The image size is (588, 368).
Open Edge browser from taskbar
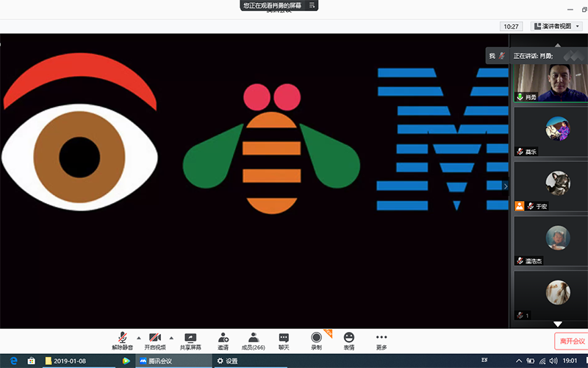coord(13,361)
